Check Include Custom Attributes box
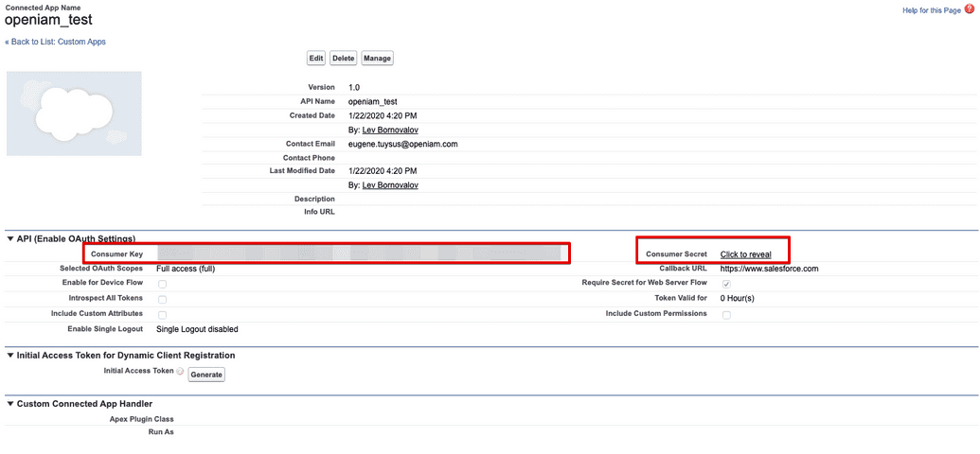980x454 pixels. (x=162, y=314)
